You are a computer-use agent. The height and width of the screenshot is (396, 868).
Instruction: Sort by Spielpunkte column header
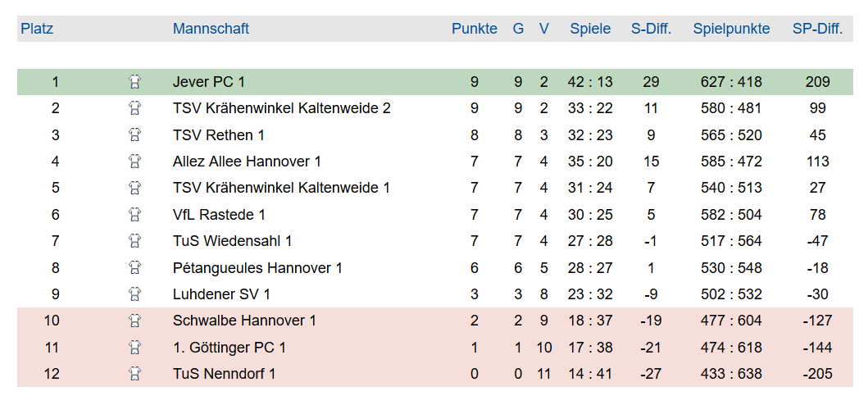click(731, 29)
